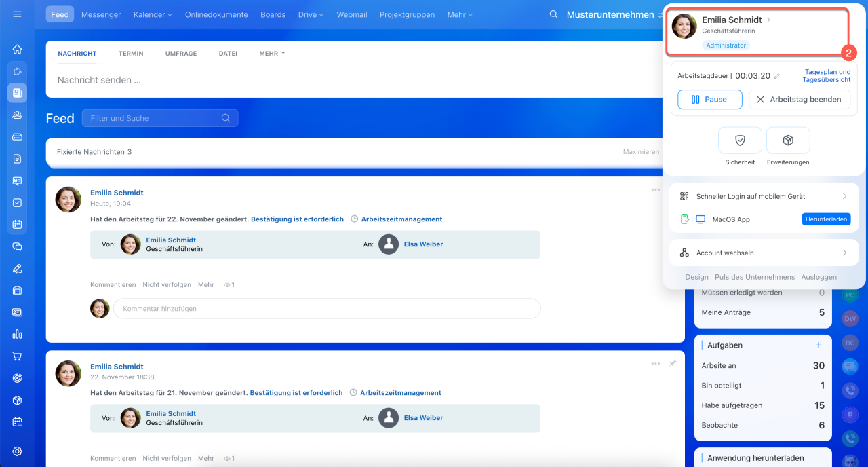The image size is (868, 467).
Task: Click the search magnifier in the top bar
Action: [x=554, y=14]
